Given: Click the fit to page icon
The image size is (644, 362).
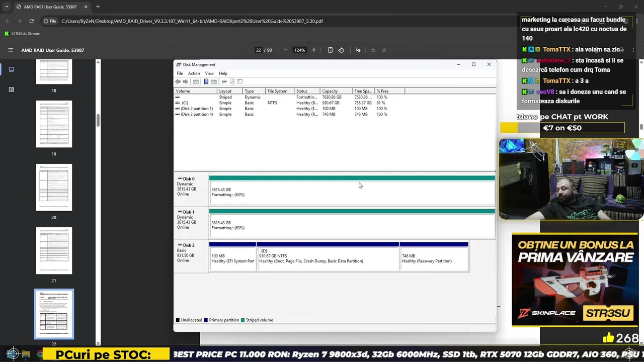Looking at the screenshot, I should click(330, 50).
